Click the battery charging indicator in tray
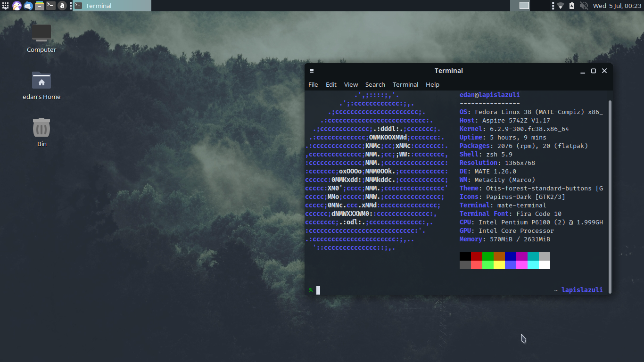Image resolution: width=644 pixels, height=362 pixels. pyautogui.click(x=572, y=6)
